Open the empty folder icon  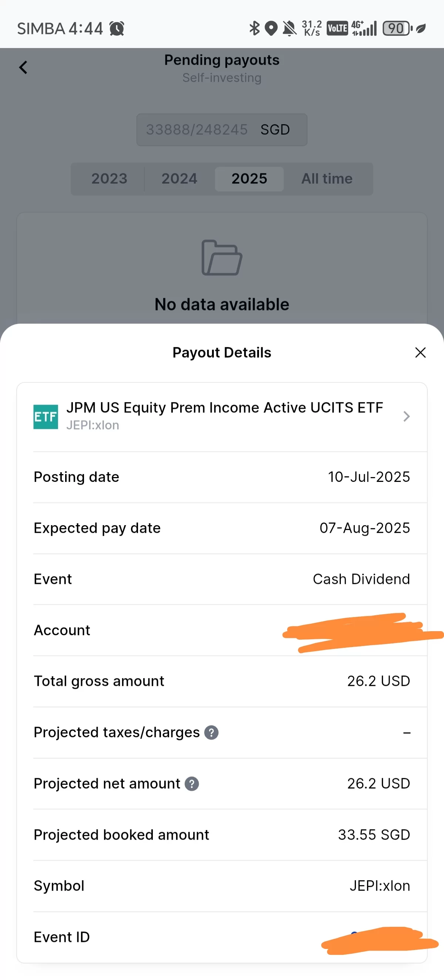click(222, 258)
